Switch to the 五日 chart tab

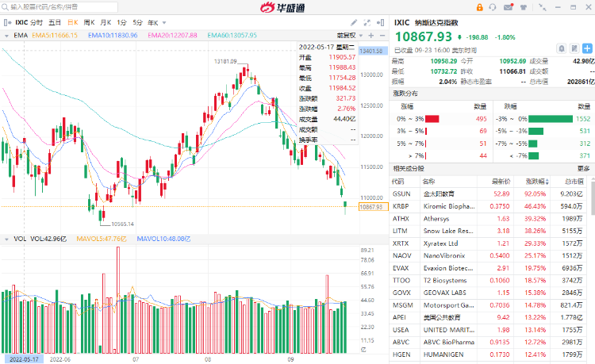(x=55, y=23)
